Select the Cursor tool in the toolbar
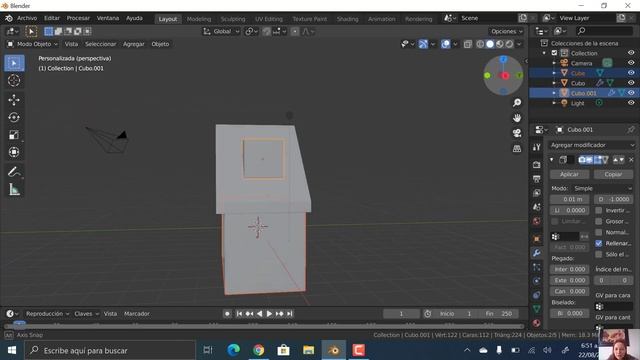This screenshot has width=640, height=360. click(14, 80)
